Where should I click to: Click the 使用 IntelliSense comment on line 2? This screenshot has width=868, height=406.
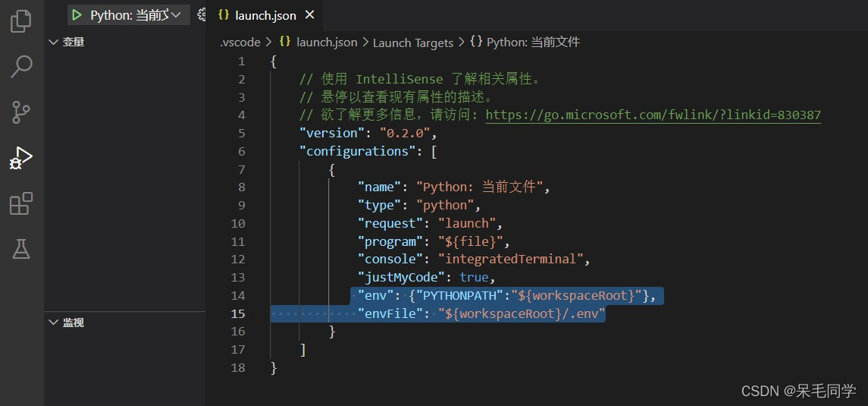pos(420,79)
